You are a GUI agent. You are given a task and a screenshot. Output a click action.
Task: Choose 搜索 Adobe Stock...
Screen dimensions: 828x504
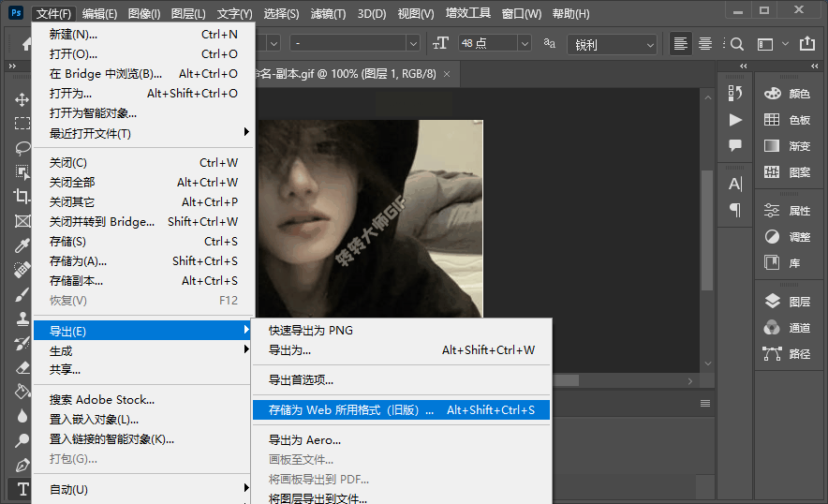142,400
